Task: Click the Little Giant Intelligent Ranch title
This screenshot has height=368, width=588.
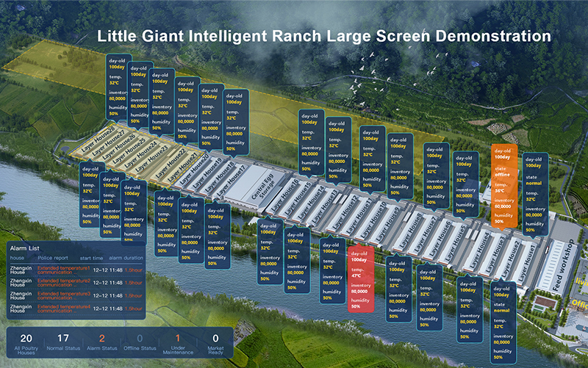Action: coord(325,35)
